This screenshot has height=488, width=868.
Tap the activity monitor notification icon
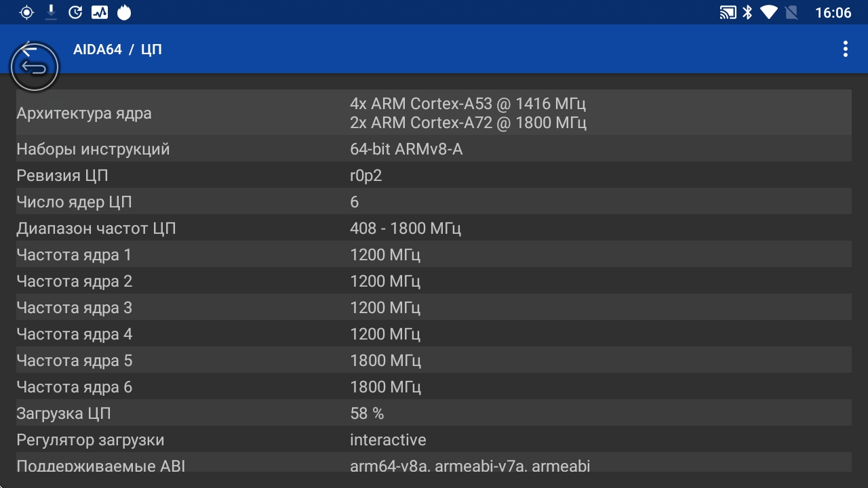100,12
